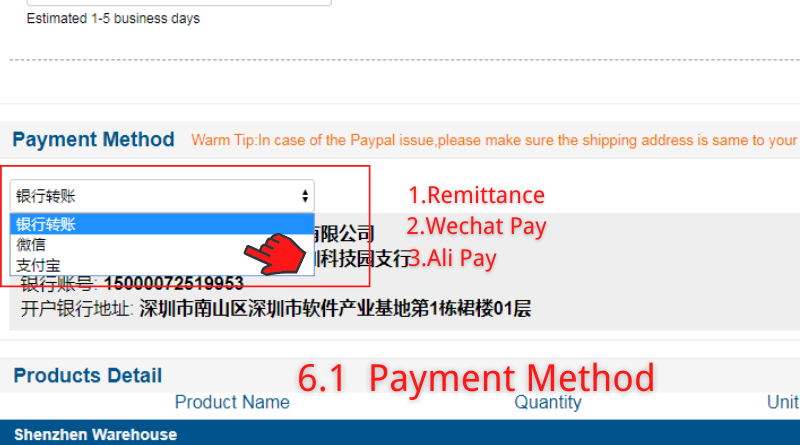Viewport: 800px width, 445px height.
Task: Click the 开户银行地址 bank address line
Action: [276, 309]
